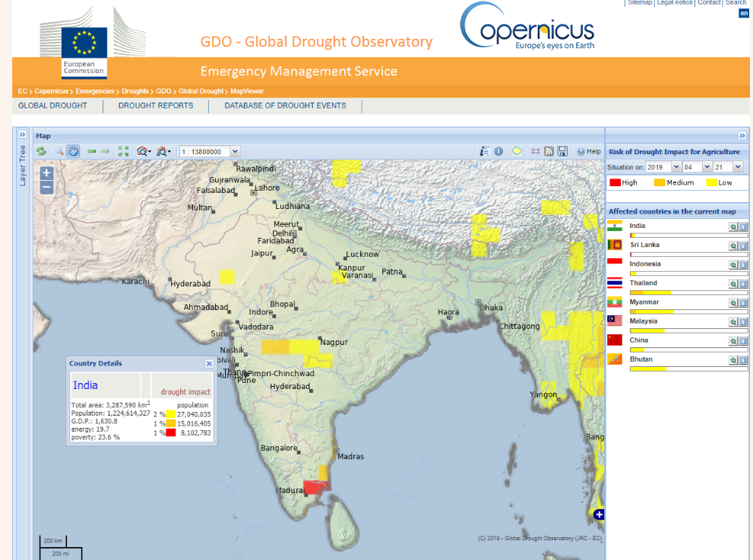The width and height of the screenshot is (753, 560).
Task: Close the India Country Details popup
Action: pyautogui.click(x=209, y=363)
